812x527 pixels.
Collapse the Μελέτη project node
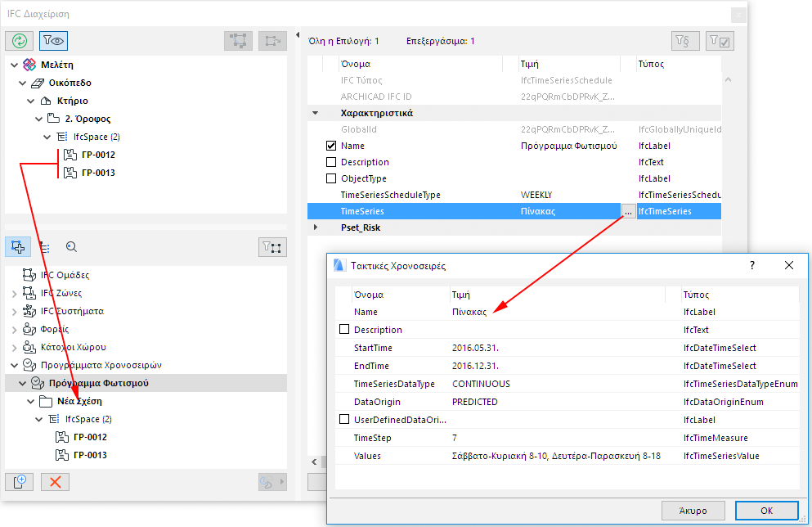(14, 65)
